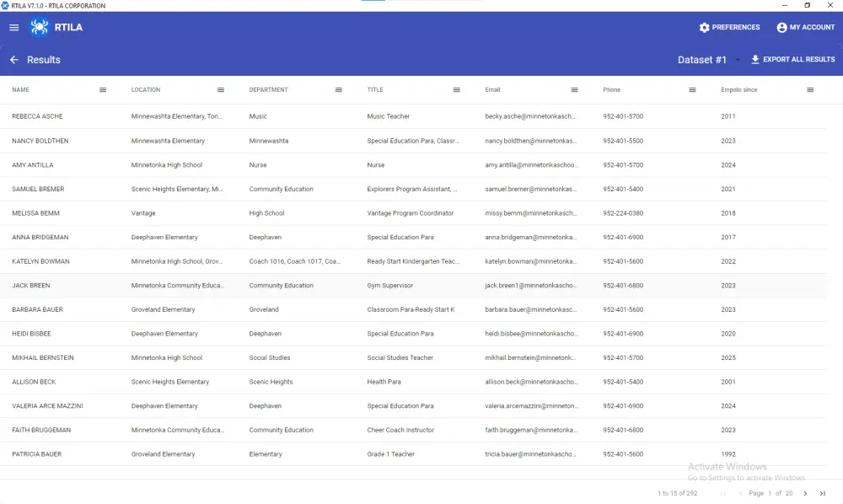Select the JACK BREEN name cell

pyautogui.click(x=30, y=286)
